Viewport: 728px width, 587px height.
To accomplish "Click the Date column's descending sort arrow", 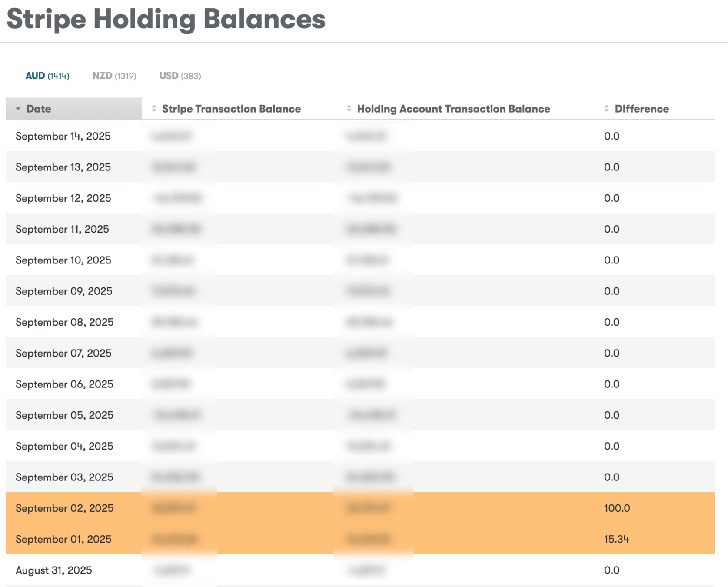I will click(x=18, y=109).
